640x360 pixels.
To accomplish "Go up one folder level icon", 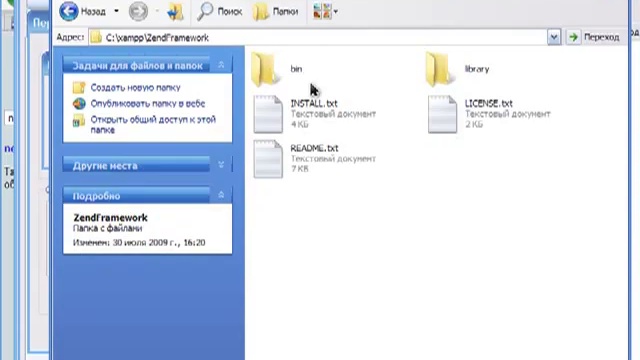I will 176,11.
